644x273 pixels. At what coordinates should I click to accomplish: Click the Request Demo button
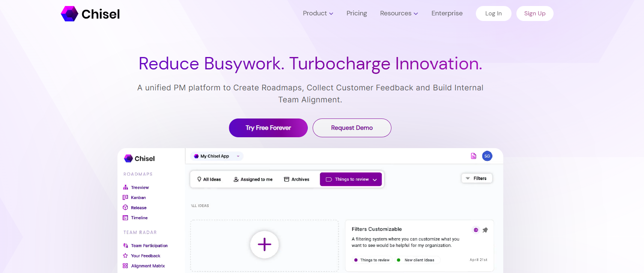click(x=352, y=128)
